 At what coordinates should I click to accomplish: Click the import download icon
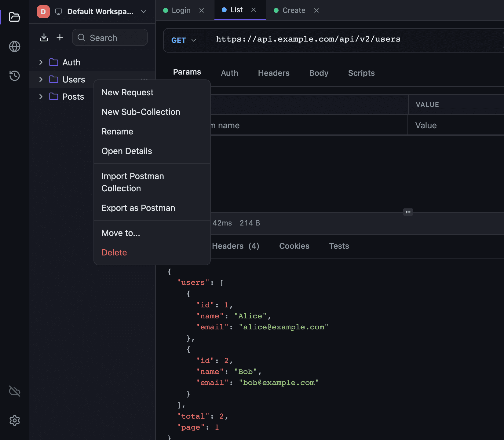coord(44,37)
